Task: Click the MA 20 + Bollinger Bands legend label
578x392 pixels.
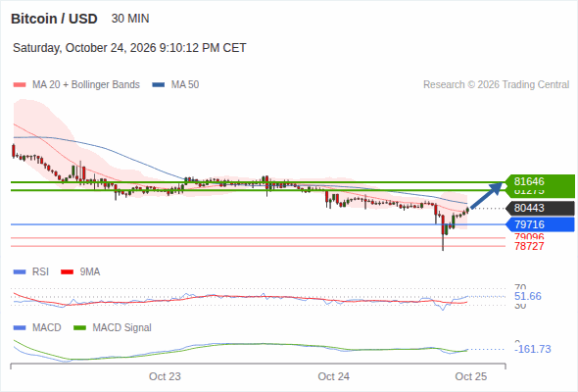Action: (x=86, y=85)
